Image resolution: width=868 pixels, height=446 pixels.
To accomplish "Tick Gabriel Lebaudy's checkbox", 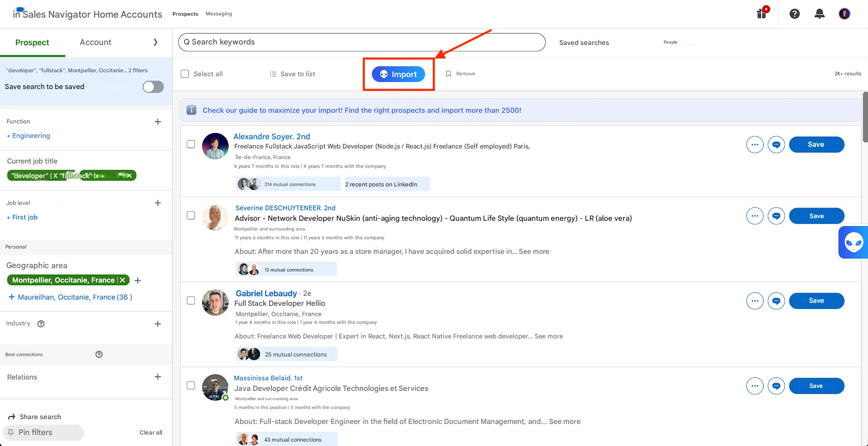I will pyautogui.click(x=191, y=301).
